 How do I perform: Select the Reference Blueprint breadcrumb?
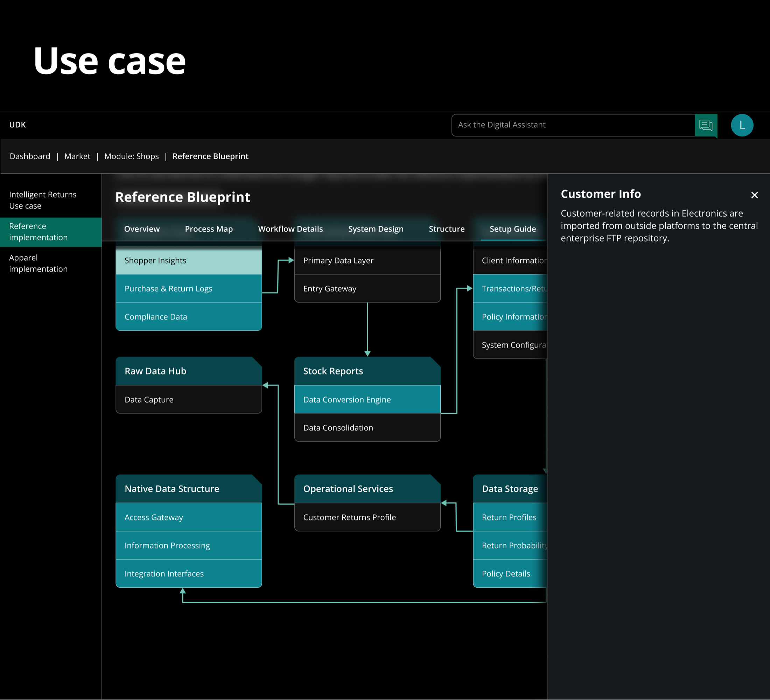[210, 156]
